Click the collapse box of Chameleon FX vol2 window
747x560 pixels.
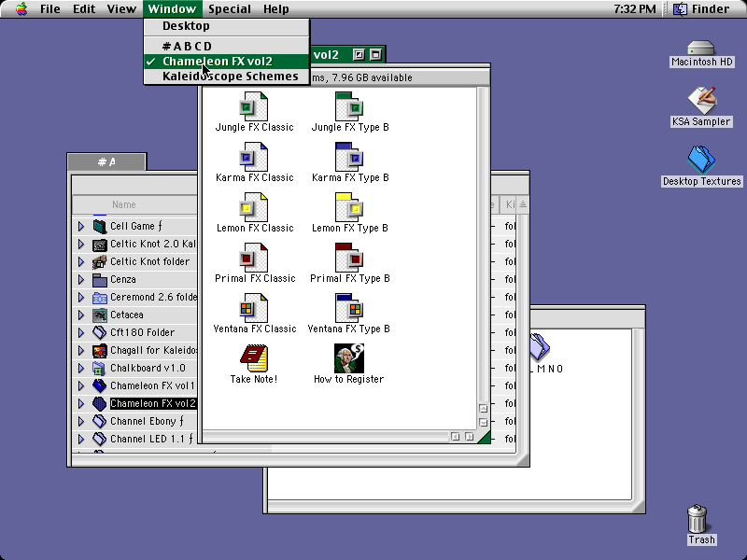point(375,55)
